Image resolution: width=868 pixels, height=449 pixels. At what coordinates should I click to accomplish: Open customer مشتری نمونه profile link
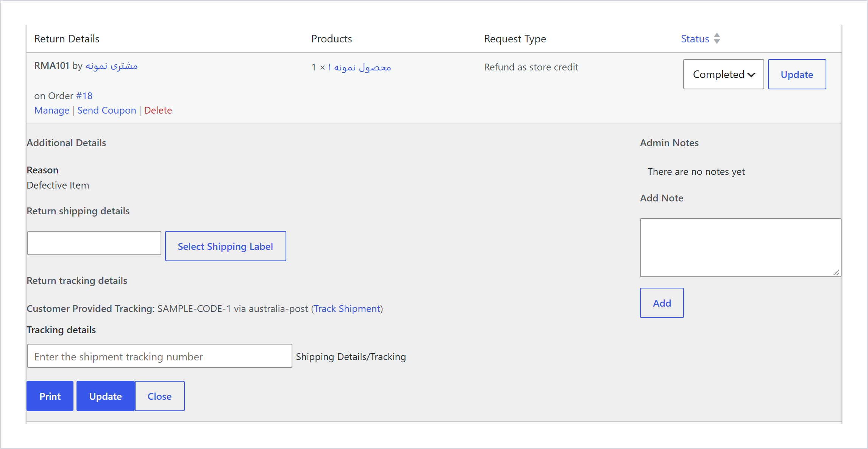pyautogui.click(x=112, y=66)
